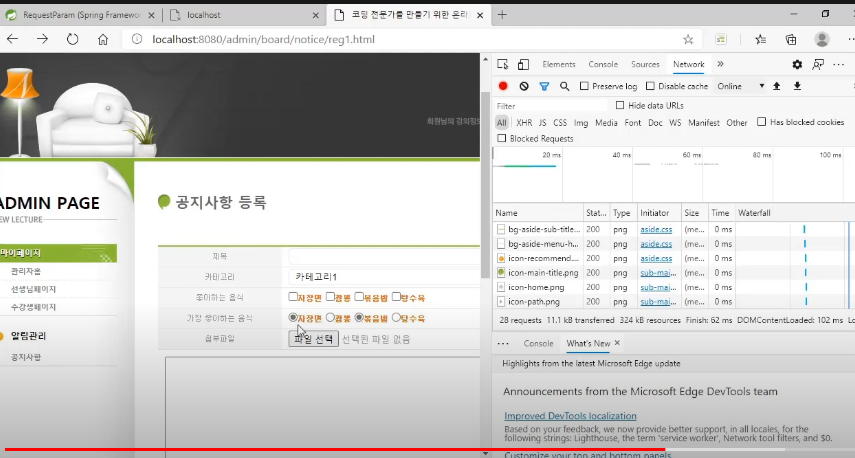The width and height of the screenshot is (855, 458).
Task: Add page to favorites star icon
Action: coord(688,39)
